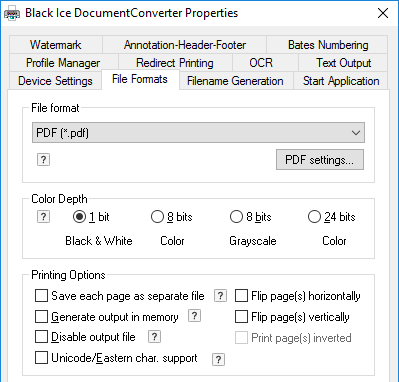Close the Properties dialog window
This screenshot has height=382, width=399.
tap(383, 13)
